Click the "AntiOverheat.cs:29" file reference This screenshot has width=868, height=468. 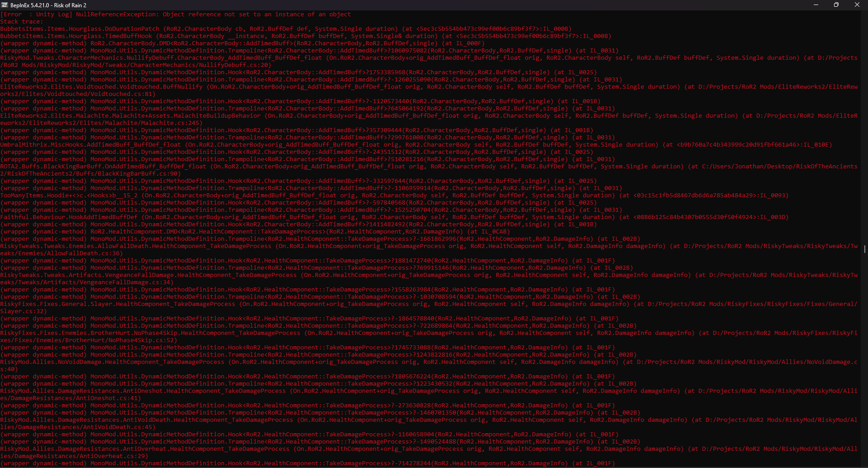tap(114, 456)
